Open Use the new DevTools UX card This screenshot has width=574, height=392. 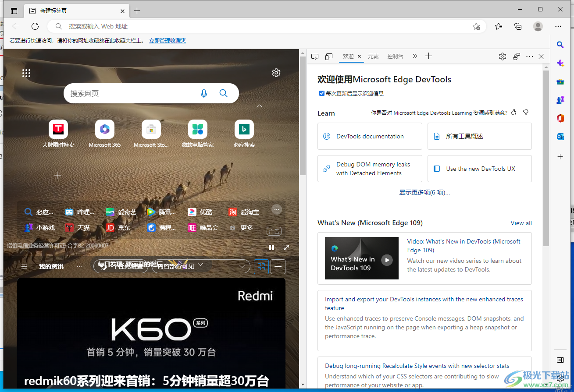pos(480,169)
